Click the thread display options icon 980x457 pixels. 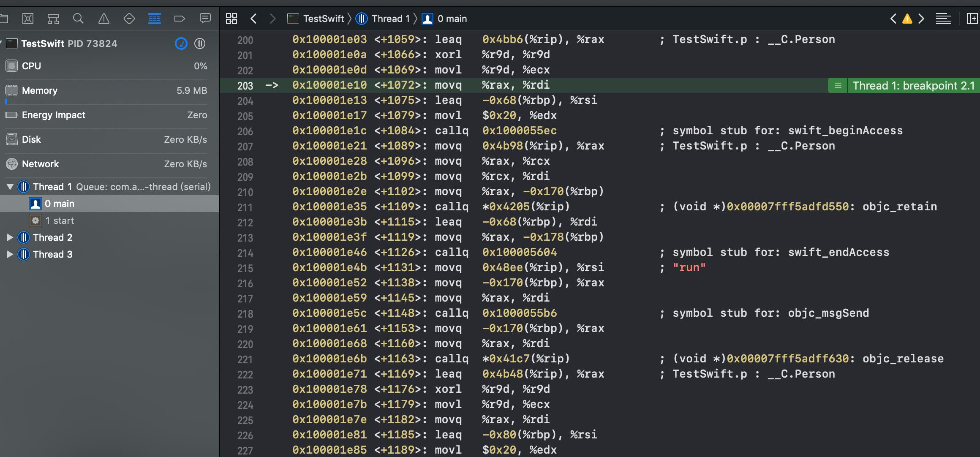tap(200, 44)
